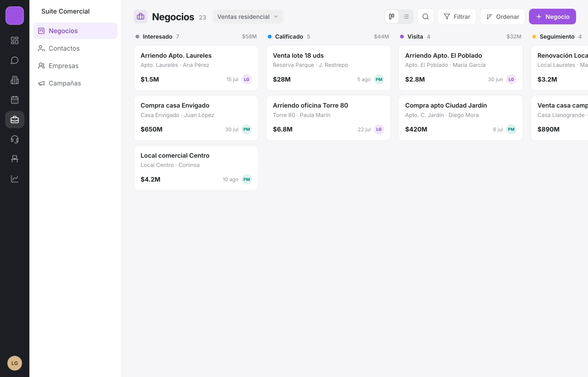The image size is (588, 377).
Task: Open Empresas in the side menu
Action: (75, 66)
